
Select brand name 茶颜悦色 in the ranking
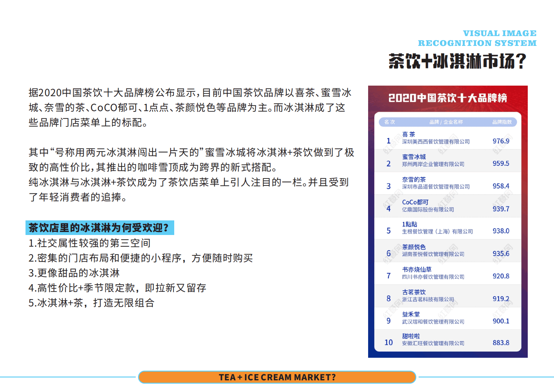[x=414, y=247]
